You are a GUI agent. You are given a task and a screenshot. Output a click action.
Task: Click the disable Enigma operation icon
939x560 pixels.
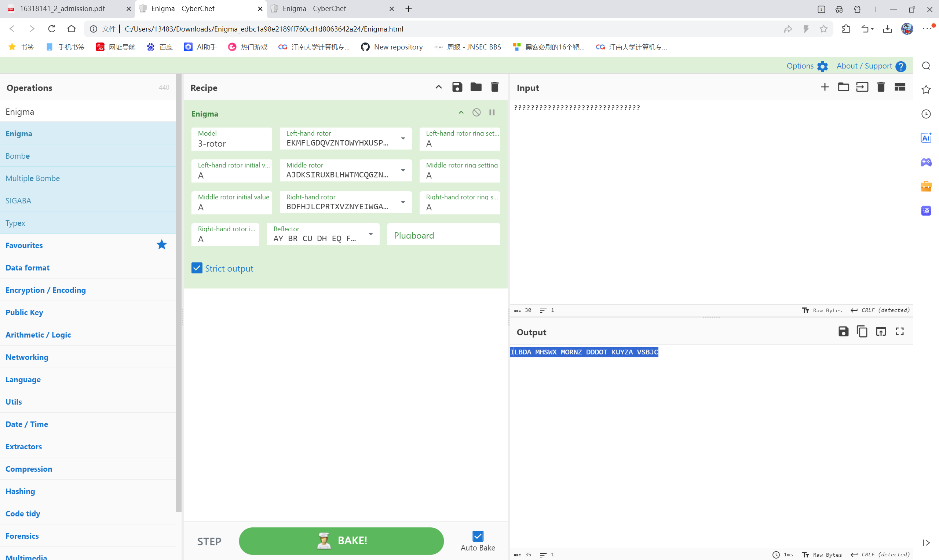pyautogui.click(x=476, y=113)
